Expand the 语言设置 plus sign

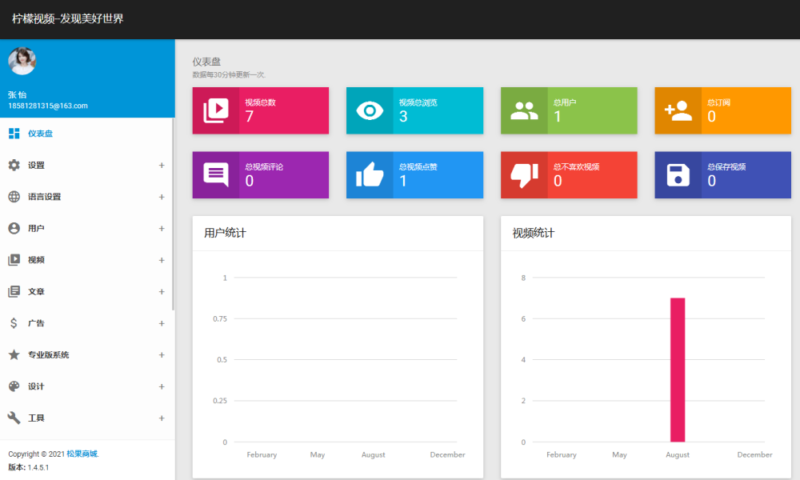161,197
